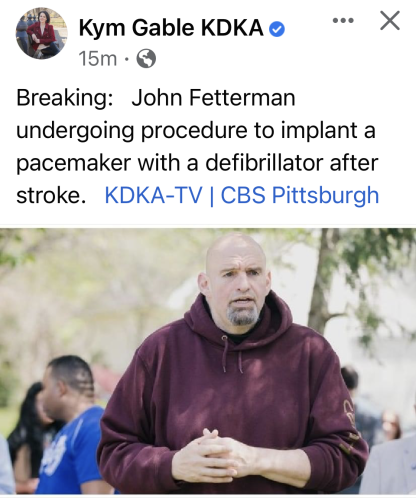This screenshot has height=500, width=416.
Task: Click the word defibrillator in the post
Action: (264, 162)
